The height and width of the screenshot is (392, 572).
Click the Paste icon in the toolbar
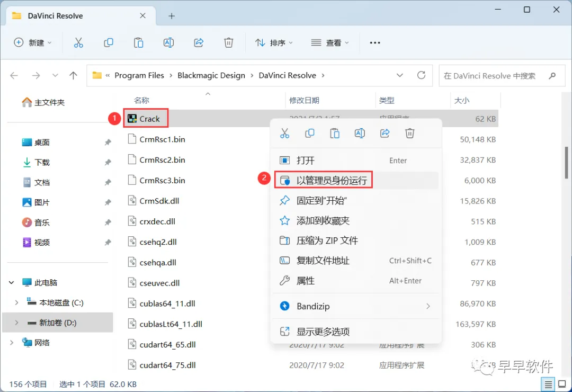coord(139,43)
